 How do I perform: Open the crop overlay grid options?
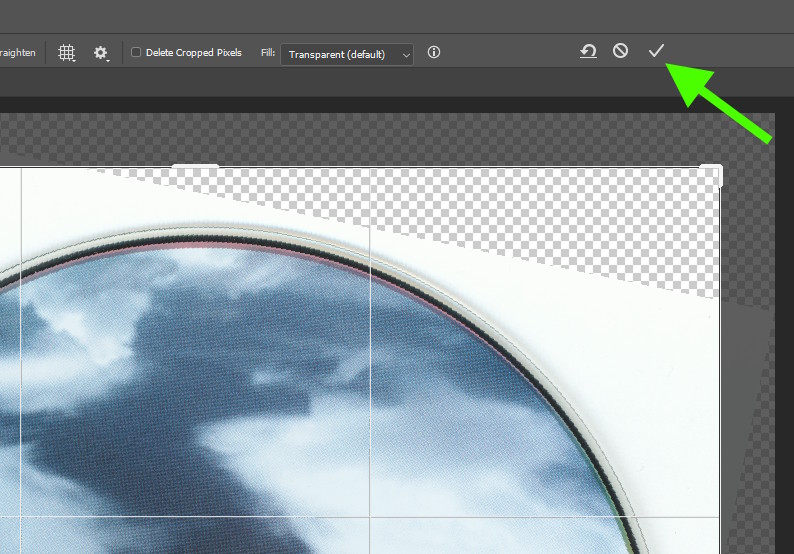[66, 53]
